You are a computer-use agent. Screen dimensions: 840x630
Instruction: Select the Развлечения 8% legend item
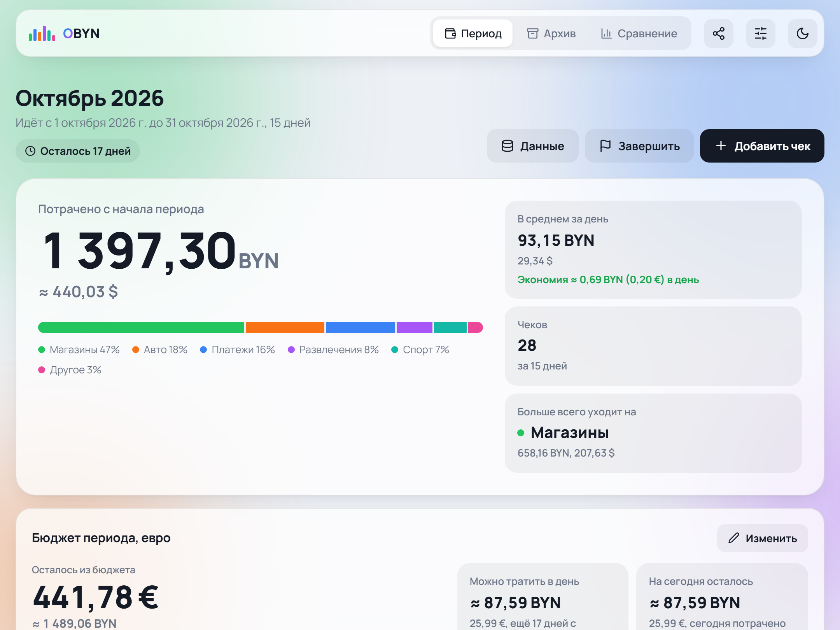tap(333, 350)
